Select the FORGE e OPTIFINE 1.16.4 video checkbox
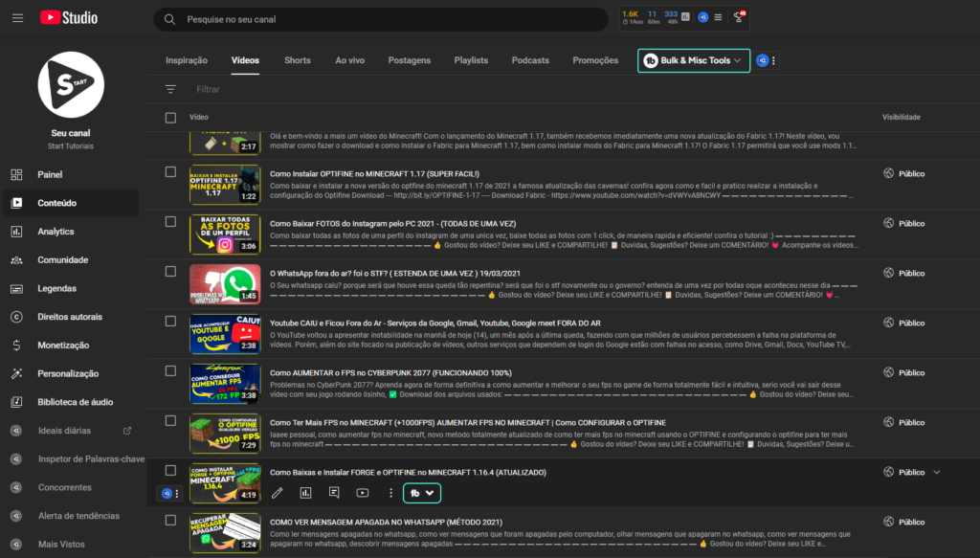The height and width of the screenshot is (558, 980). coord(170,471)
